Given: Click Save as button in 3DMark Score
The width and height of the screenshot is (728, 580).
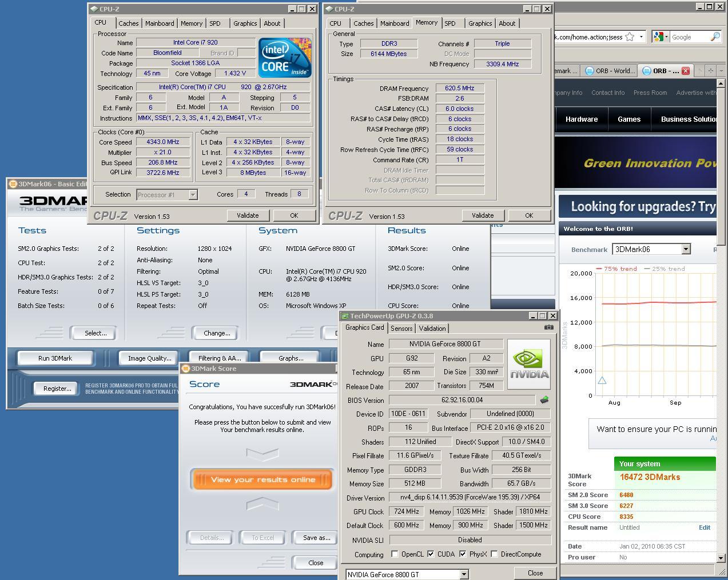Looking at the screenshot, I should pyautogui.click(x=316, y=538).
